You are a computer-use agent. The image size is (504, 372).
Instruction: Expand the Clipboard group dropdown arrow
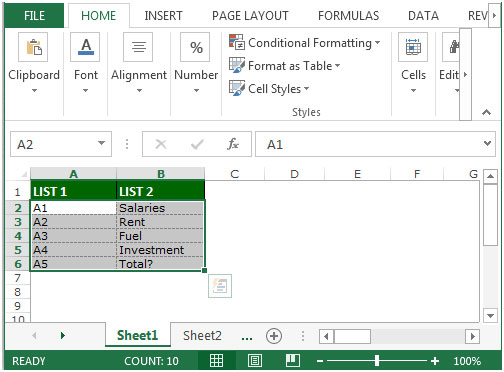(34, 90)
